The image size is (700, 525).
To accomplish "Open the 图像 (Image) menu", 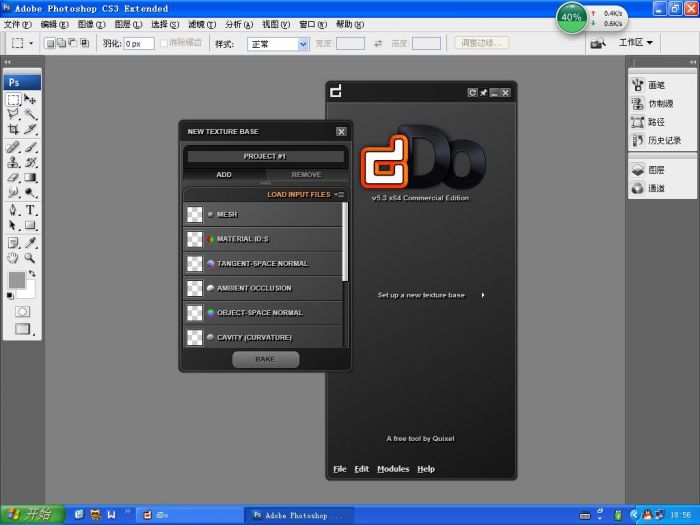I will pos(92,24).
